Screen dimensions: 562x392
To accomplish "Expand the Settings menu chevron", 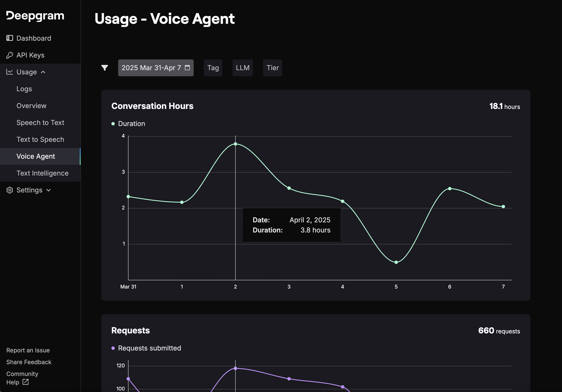I will [x=49, y=190].
